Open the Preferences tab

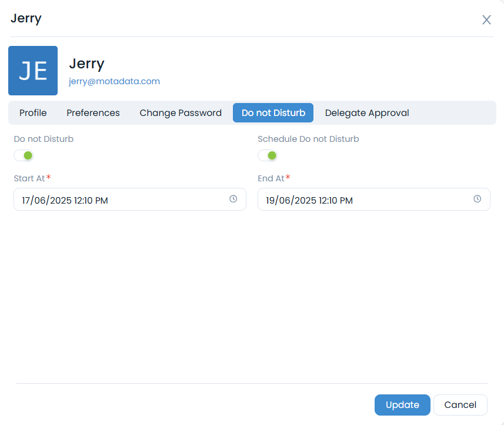(x=93, y=113)
